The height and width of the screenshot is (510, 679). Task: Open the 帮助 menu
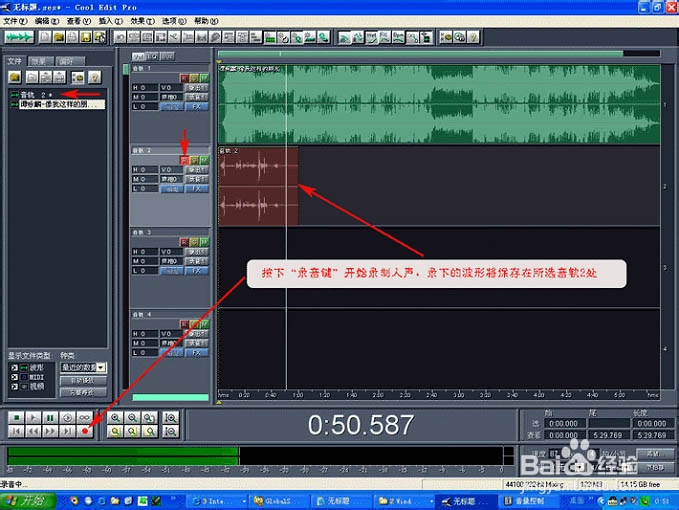(206, 21)
